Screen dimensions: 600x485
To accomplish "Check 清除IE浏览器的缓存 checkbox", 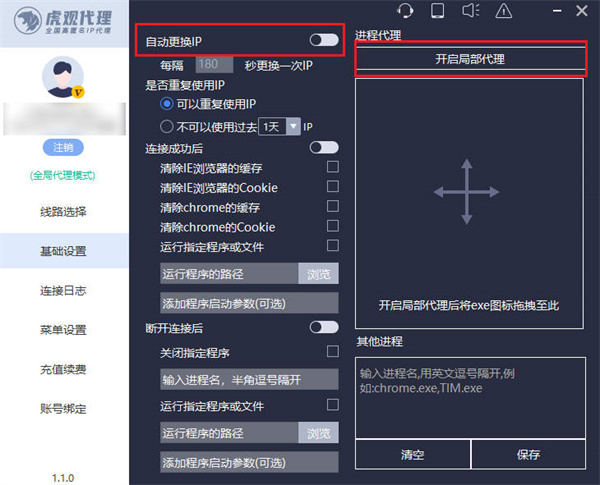I will click(x=332, y=167).
